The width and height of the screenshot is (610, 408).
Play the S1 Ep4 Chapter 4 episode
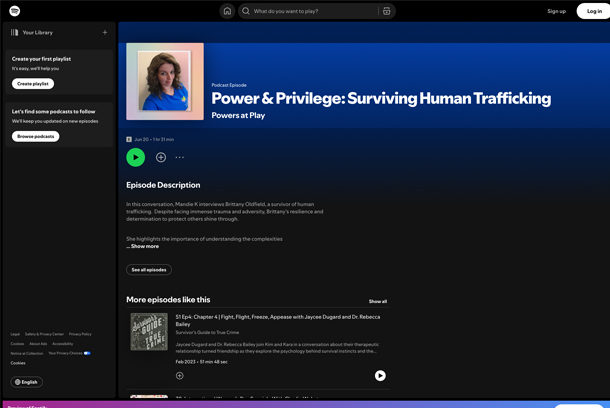(380, 375)
